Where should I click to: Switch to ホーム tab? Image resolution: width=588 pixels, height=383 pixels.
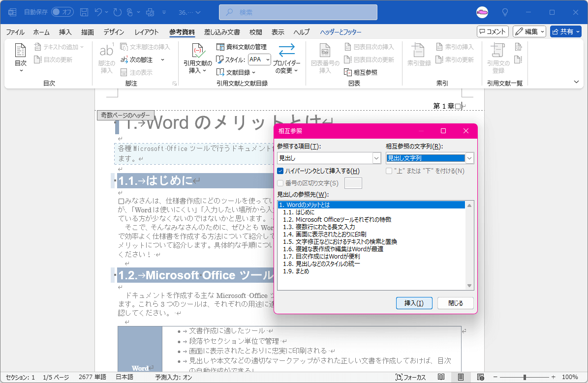[x=41, y=32]
